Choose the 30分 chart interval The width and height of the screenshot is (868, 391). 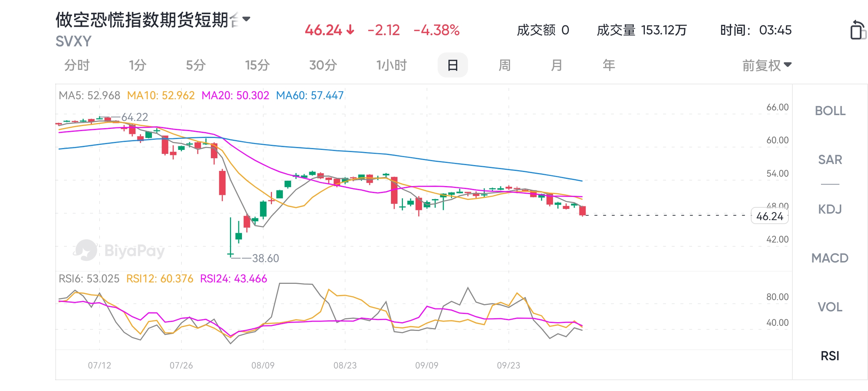click(323, 66)
